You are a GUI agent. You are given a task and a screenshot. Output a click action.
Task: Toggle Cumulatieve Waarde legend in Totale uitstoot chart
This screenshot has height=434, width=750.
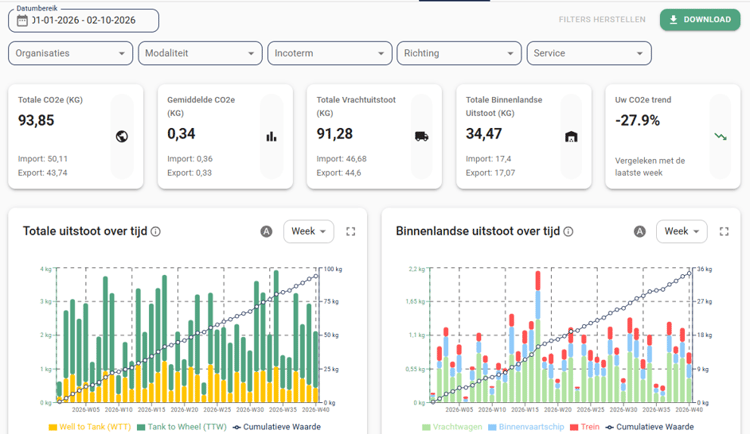coord(276,427)
